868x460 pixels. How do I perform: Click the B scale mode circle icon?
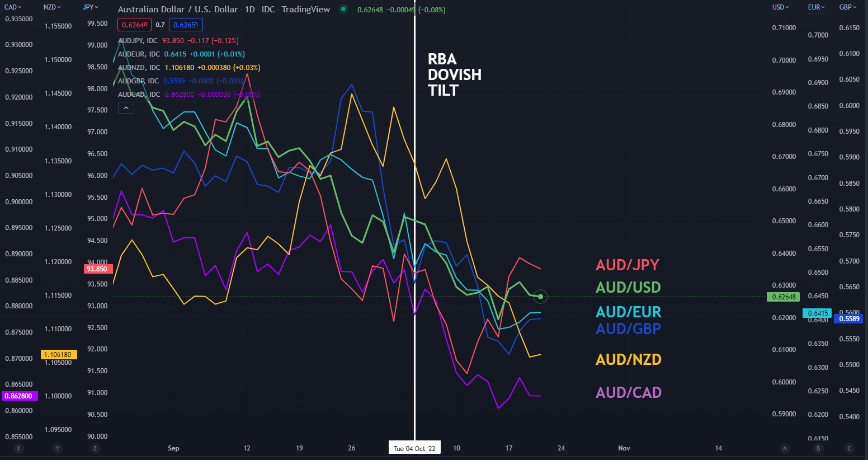point(818,448)
